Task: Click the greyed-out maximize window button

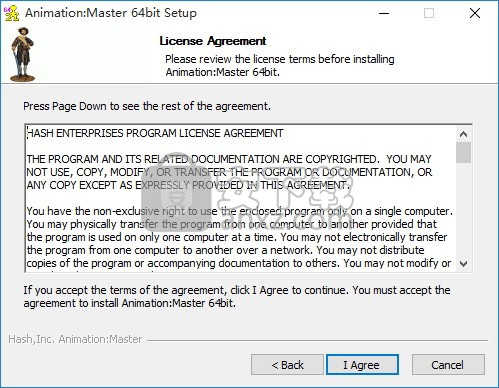Action: (x=429, y=13)
